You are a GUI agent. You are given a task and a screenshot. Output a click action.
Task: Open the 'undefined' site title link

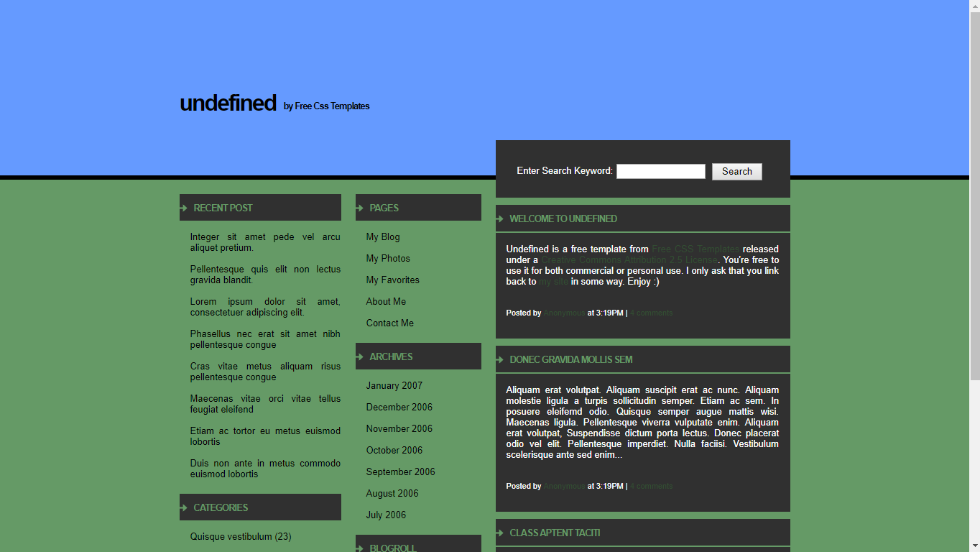228,103
